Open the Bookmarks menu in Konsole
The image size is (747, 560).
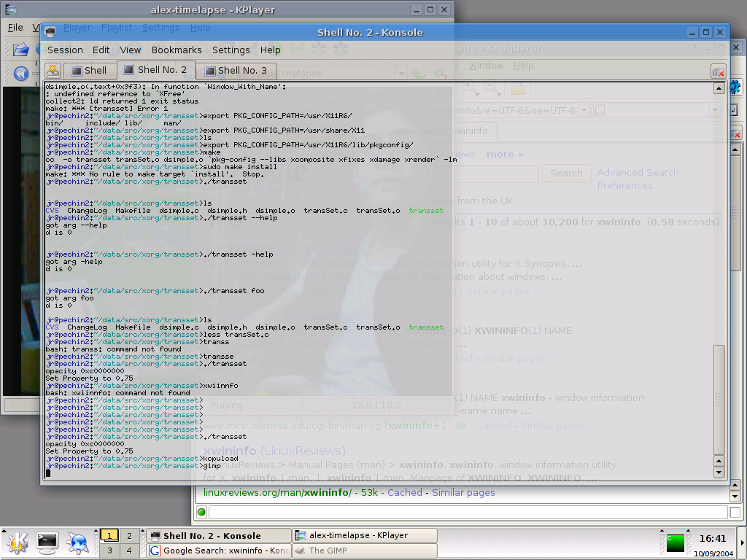[177, 50]
